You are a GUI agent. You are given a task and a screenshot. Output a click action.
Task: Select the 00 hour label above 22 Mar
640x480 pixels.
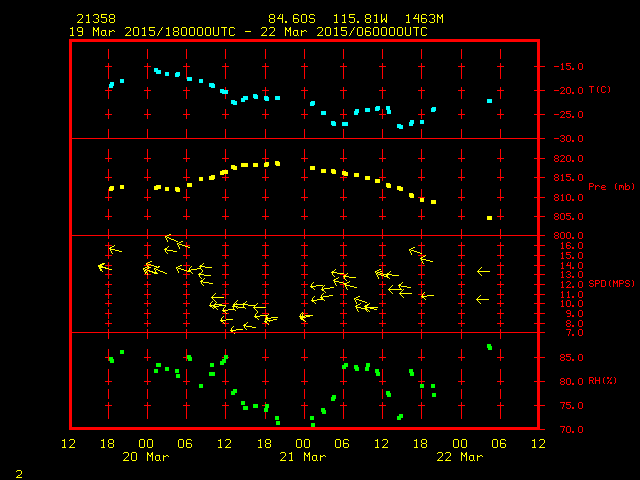tap(460, 444)
